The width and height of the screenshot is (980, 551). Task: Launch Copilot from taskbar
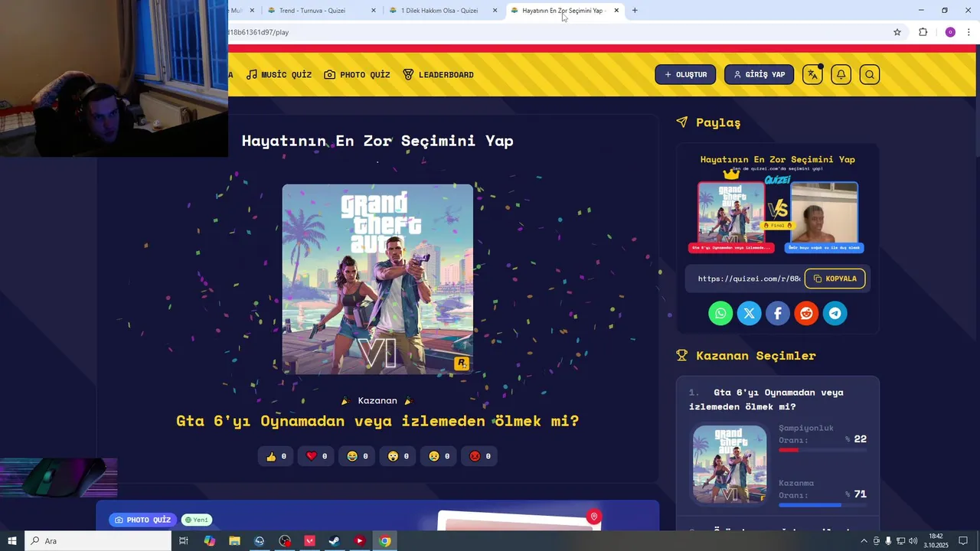tap(210, 541)
